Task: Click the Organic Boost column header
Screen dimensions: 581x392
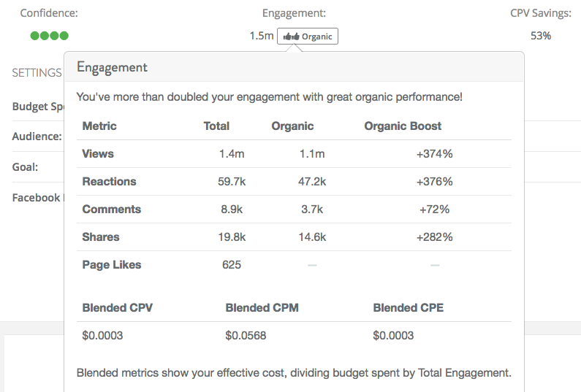Action: coord(403,126)
